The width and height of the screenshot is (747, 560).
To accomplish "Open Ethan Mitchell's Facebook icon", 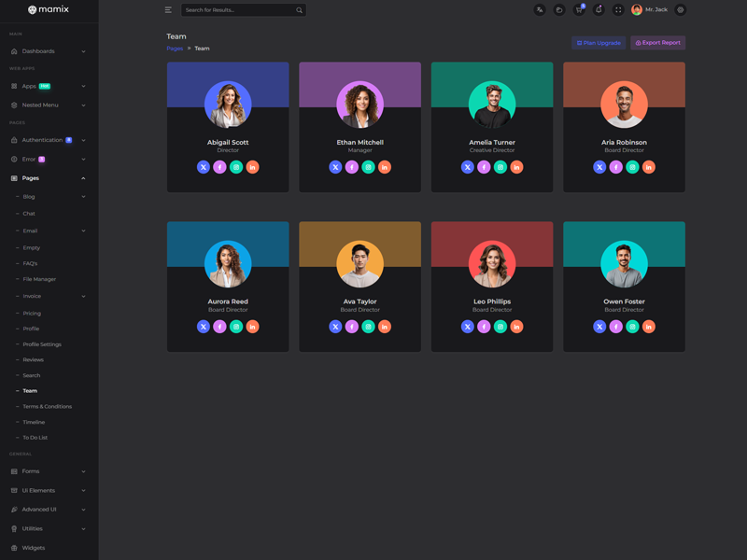I will coord(352,167).
